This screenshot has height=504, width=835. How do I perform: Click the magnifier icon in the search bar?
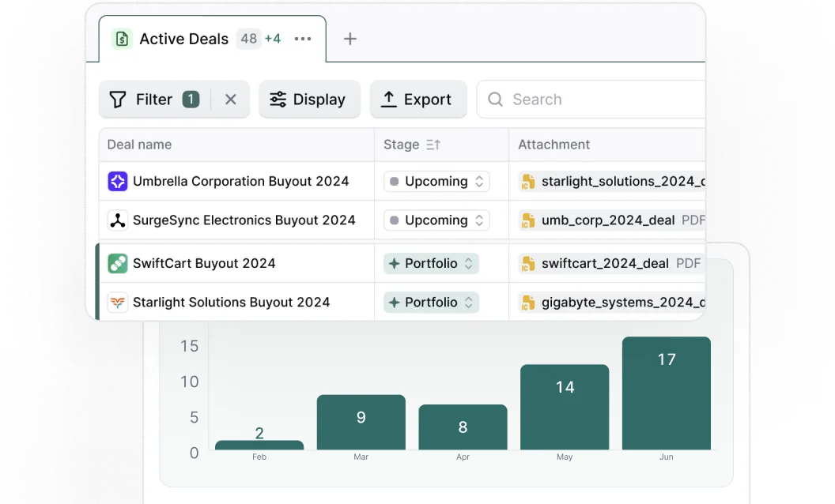point(494,99)
